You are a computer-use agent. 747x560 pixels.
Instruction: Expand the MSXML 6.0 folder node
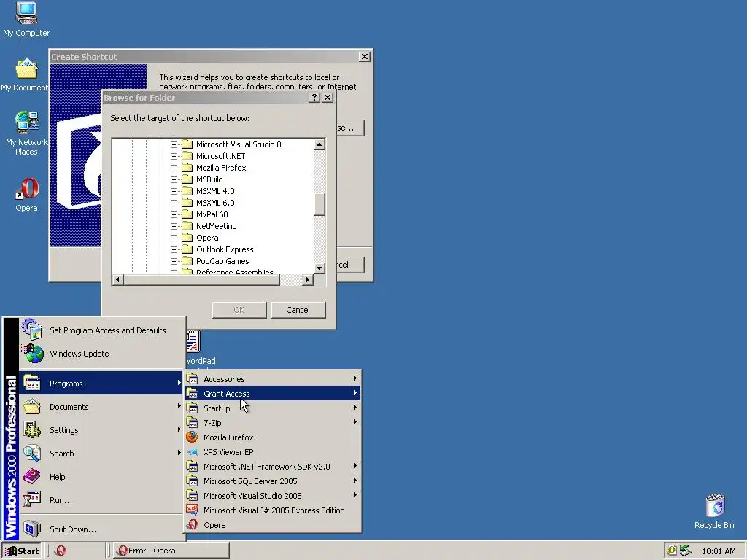[x=174, y=203]
